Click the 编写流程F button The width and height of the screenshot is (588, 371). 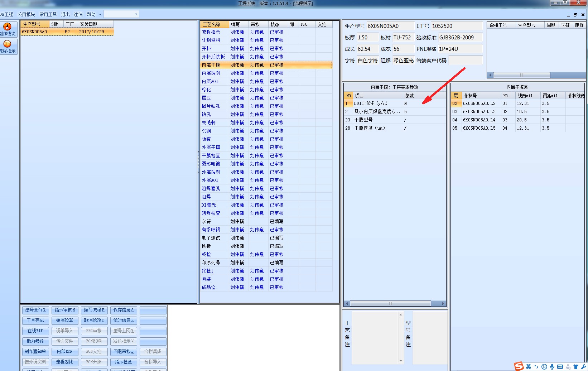tap(94, 310)
